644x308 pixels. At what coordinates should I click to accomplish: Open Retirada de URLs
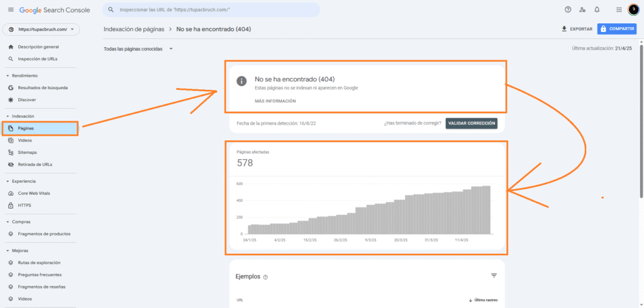point(35,164)
